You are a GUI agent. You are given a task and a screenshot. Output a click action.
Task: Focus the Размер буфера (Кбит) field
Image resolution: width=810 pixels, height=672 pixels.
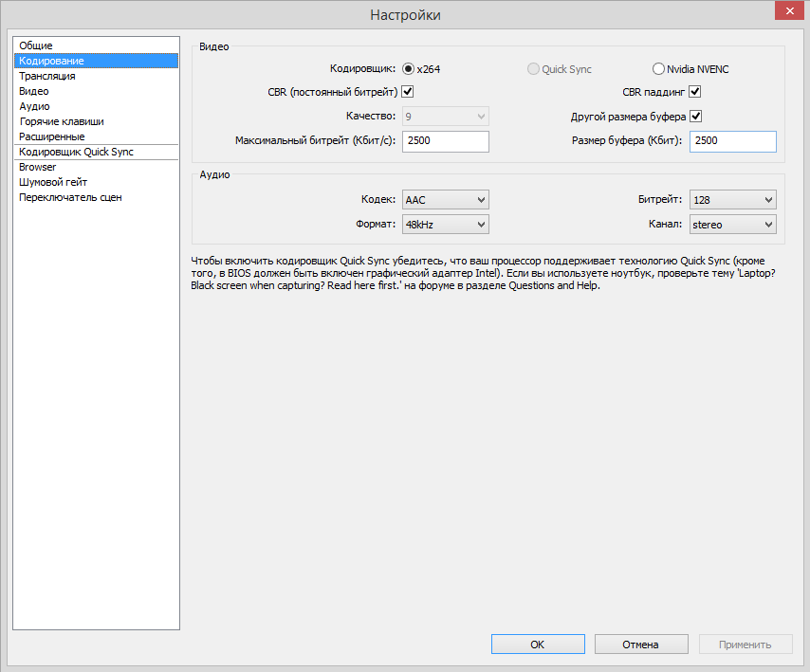click(x=732, y=141)
